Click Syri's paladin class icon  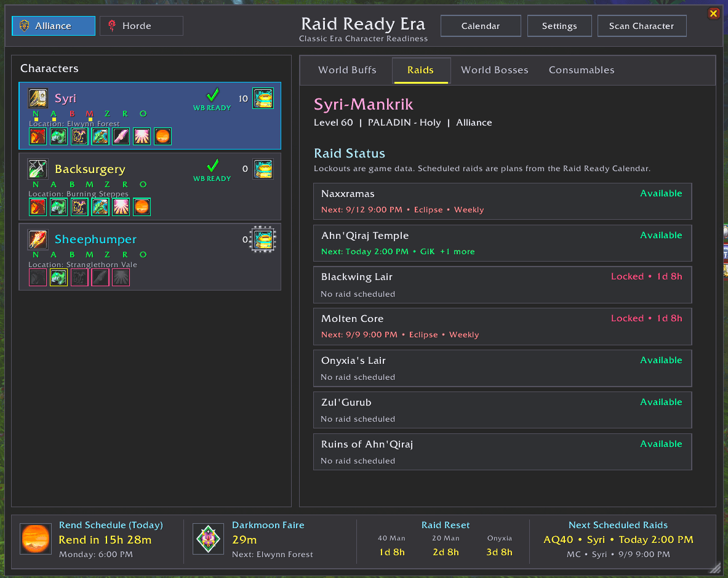tap(38, 98)
